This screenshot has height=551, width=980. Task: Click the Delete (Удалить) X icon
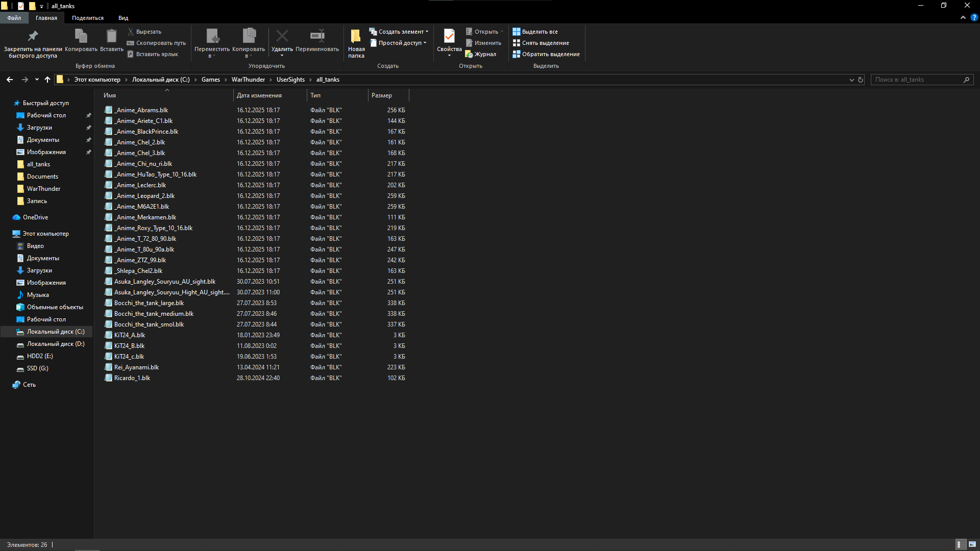coord(282,36)
